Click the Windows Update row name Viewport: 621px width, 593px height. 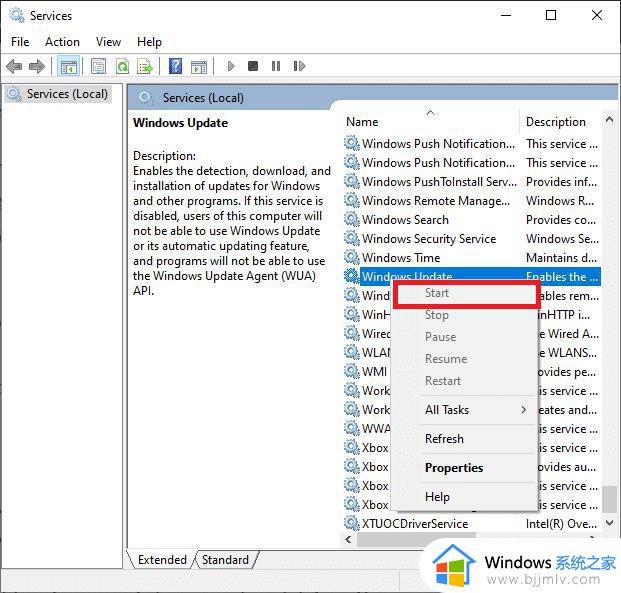[x=407, y=275]
